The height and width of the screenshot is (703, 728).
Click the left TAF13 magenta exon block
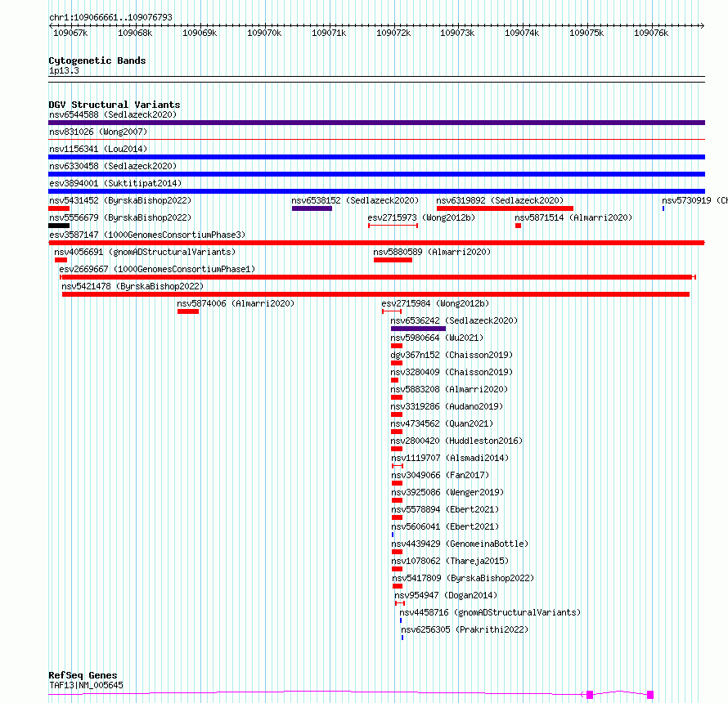(590, 695)
